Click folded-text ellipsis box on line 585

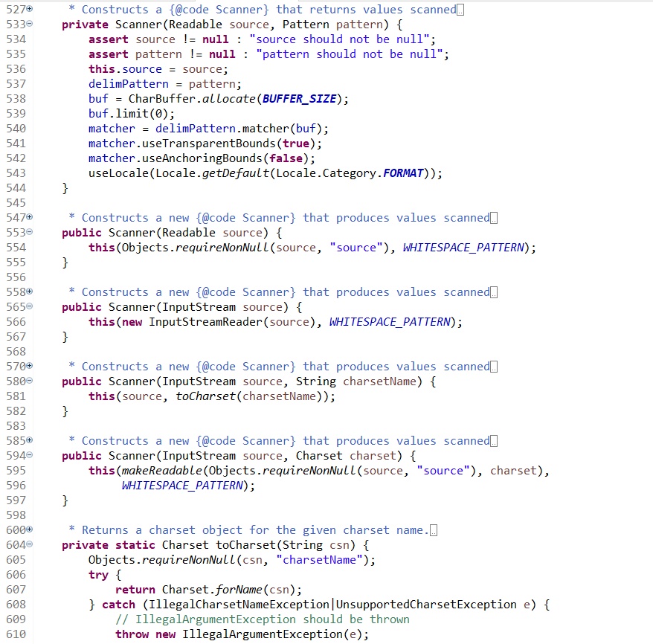pyautogui.click(x=494, y=441)
